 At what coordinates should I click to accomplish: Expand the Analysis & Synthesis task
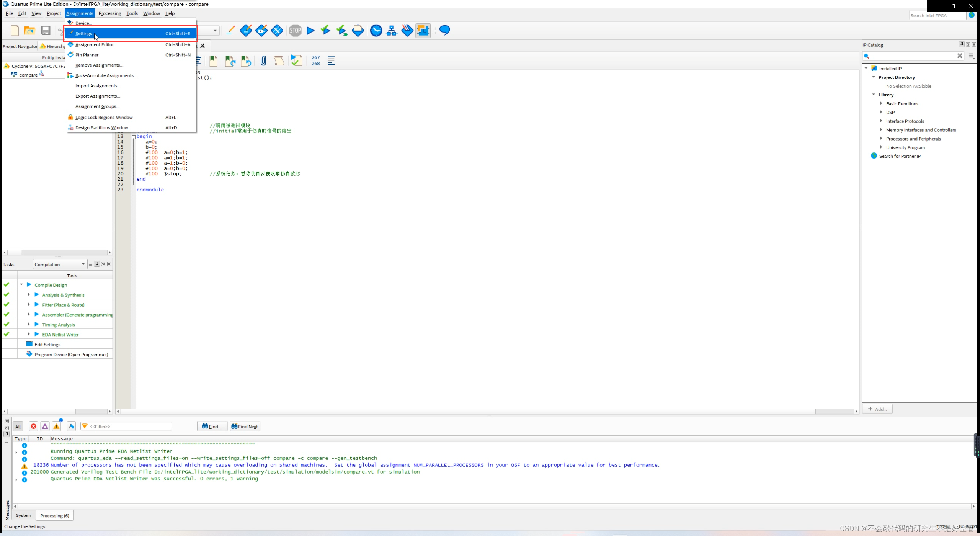(x=29, y=295)
